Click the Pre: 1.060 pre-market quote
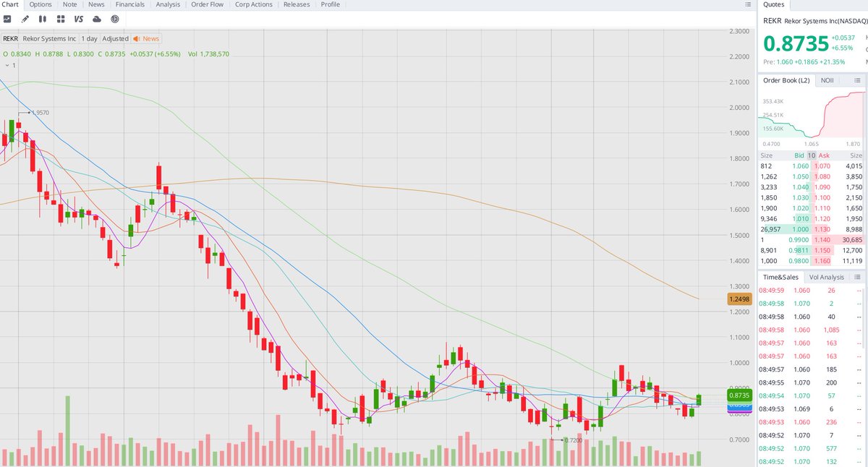Viewport: 868px width, 467px height. [804, 62]
